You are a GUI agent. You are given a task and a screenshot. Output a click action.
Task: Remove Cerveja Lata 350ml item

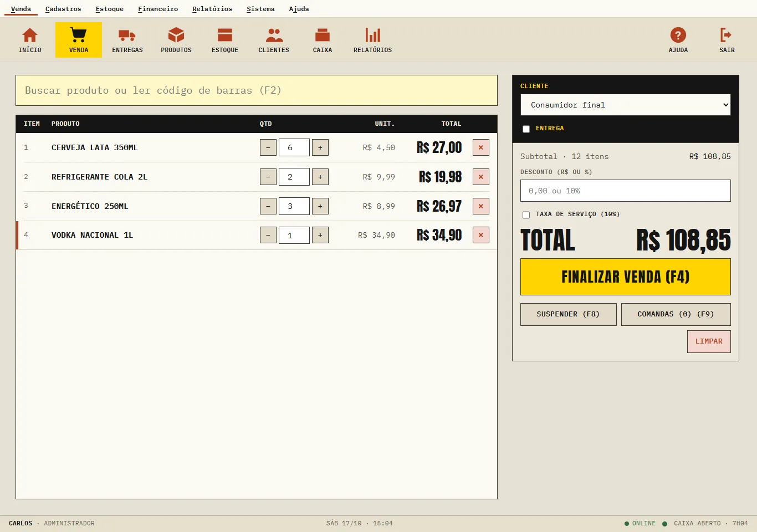tap(481, 147)
